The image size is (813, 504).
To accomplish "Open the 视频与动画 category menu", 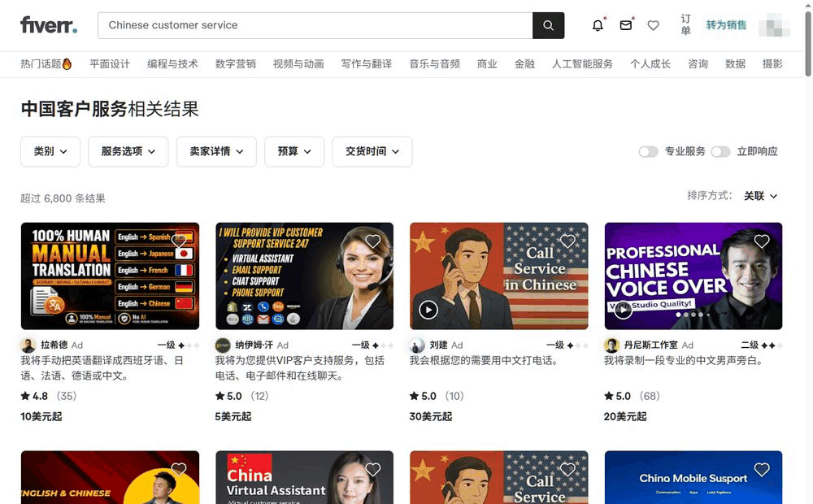I will coord(298,63).
